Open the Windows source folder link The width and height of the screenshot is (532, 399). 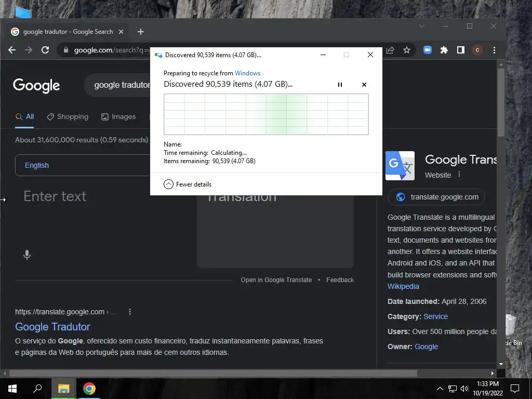point(247,73)
